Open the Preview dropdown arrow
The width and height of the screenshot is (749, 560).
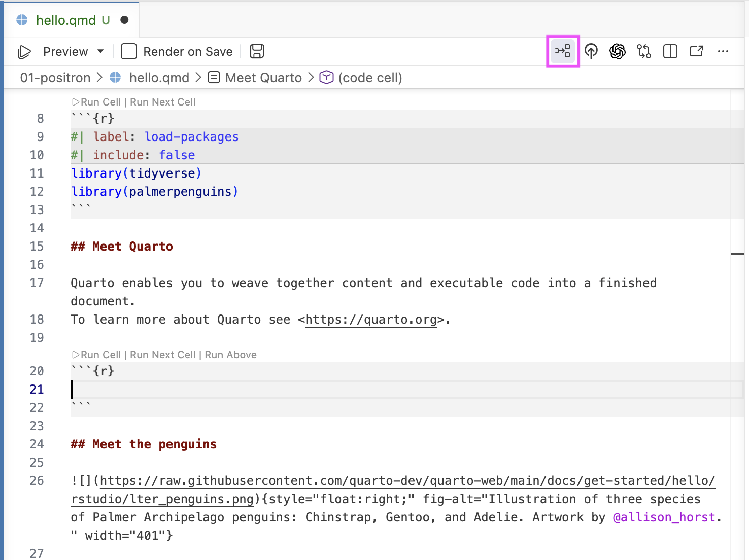tap(100, 51)
